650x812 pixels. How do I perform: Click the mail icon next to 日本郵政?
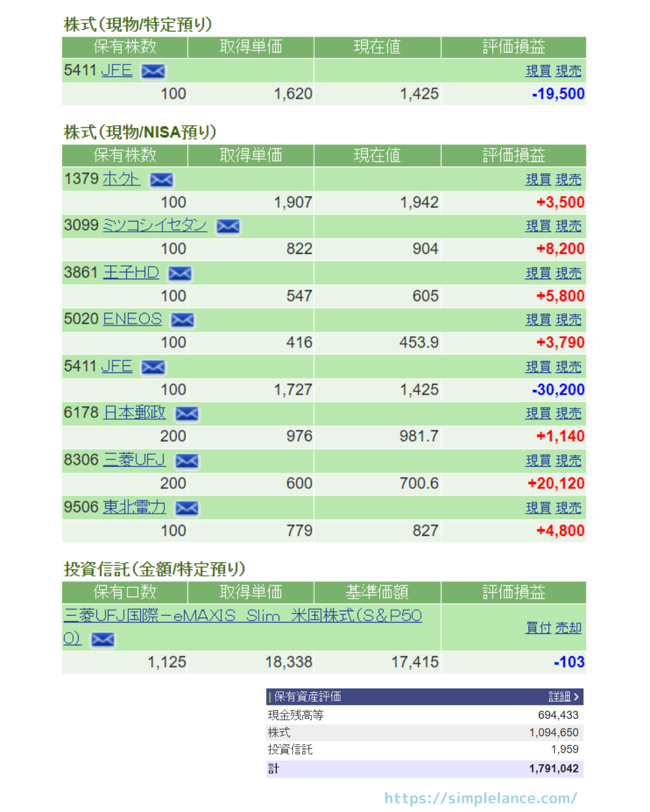(187, 414)
